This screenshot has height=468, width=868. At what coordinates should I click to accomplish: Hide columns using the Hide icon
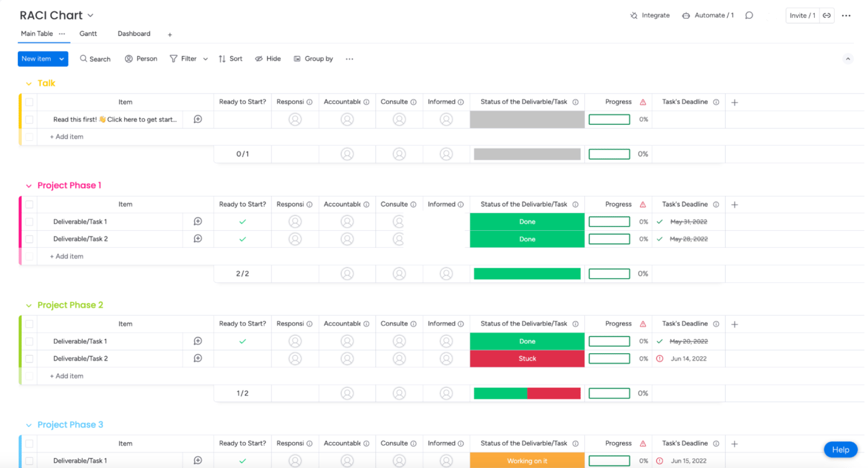tap(267, 58)
